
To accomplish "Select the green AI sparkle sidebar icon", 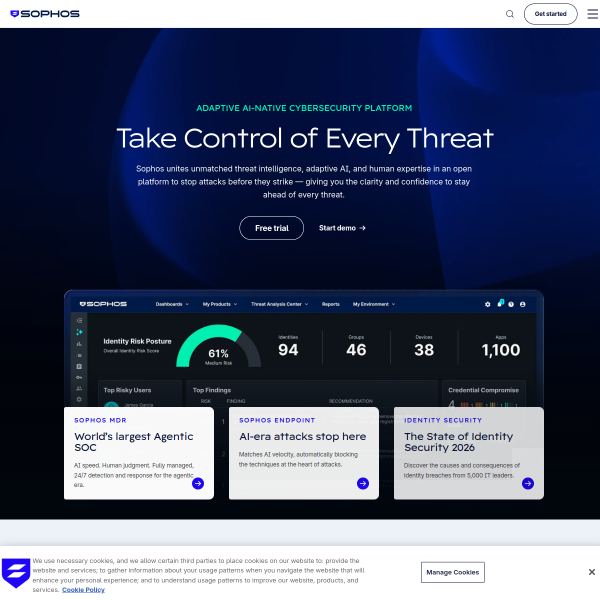I will pyautogui.click(x=79, y=332).
